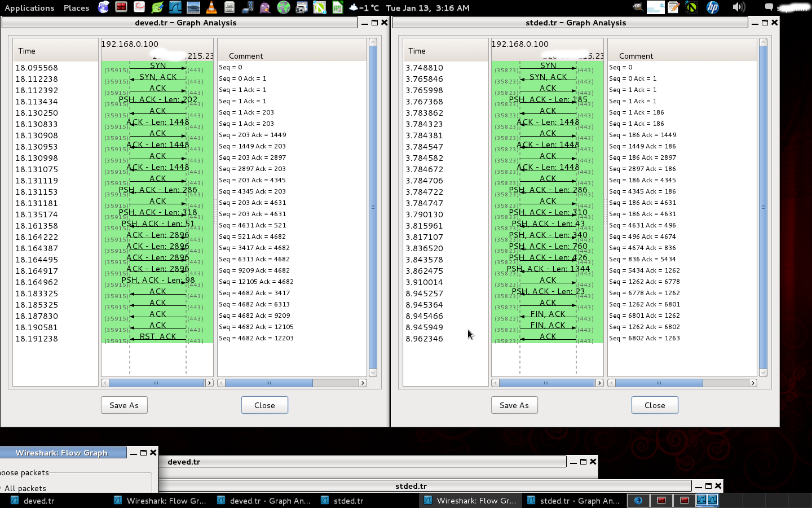Open Pidgin messenger launcher icon
The height and width of the screenshot is (508, 812).
(x=266, y=7)
